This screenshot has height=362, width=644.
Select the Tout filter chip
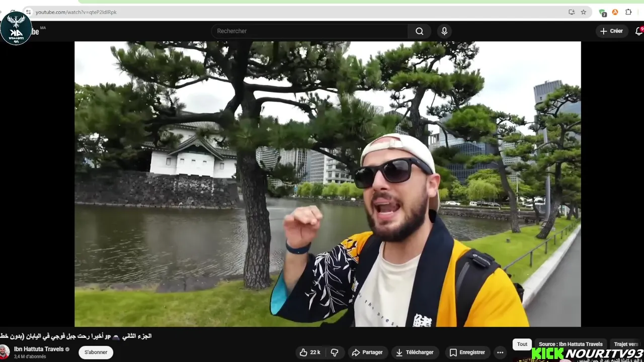(522, 344)
